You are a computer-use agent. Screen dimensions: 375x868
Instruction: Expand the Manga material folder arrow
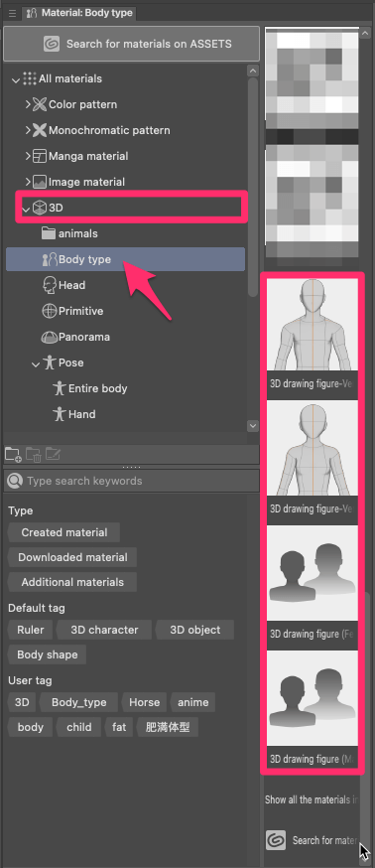[x=28, y=156]
